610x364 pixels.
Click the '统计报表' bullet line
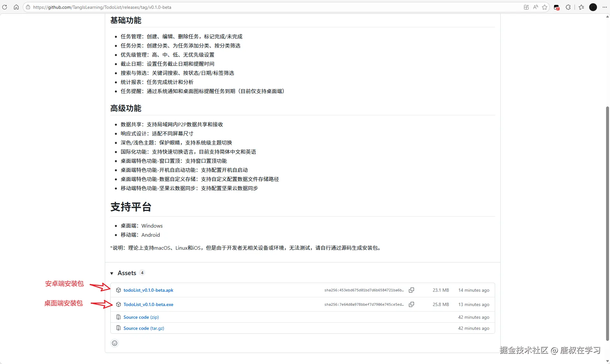[157, 82]
